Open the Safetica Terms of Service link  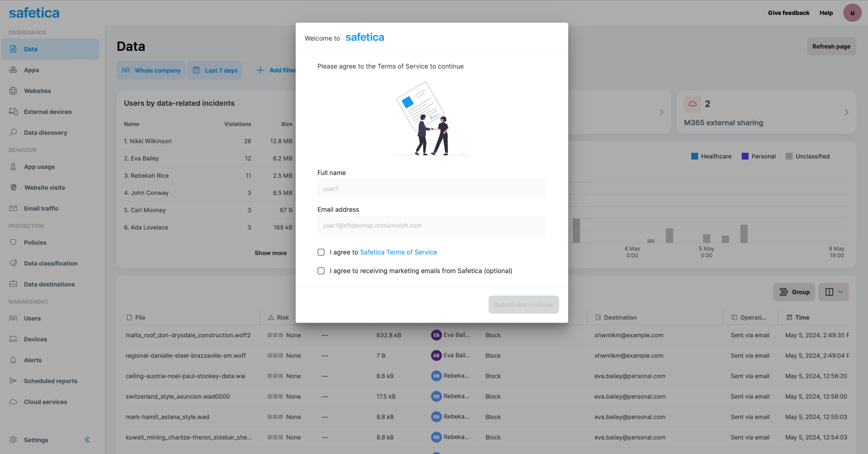[398, 252]
